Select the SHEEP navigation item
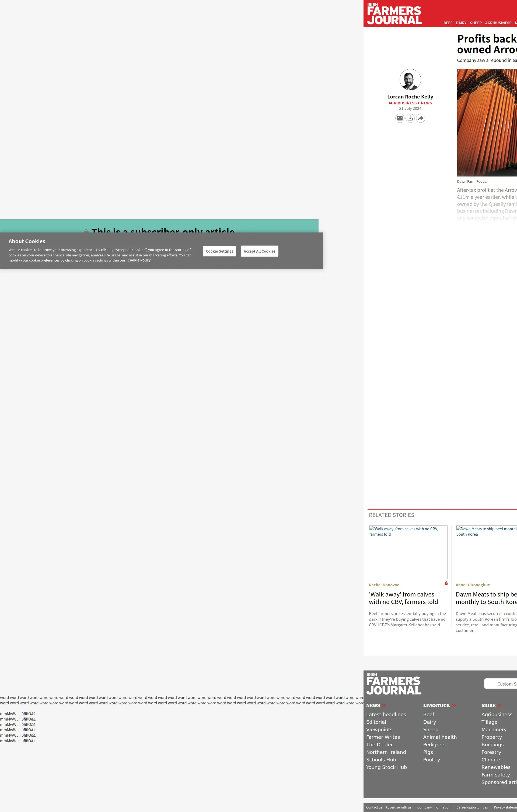The image size is (517, 812). pos(476,23)
